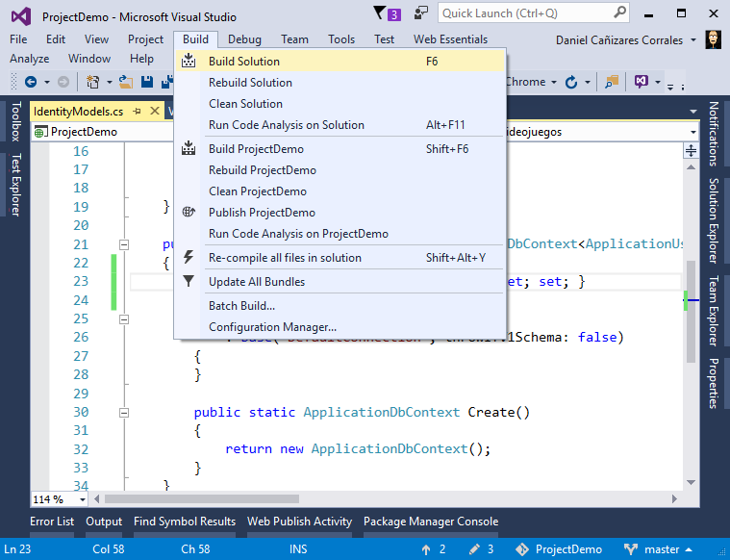The width and height of the screenshot is (730, 560).
Task: Open the Output panel tab
Action: pyautogui.click(x=104, y=522)
